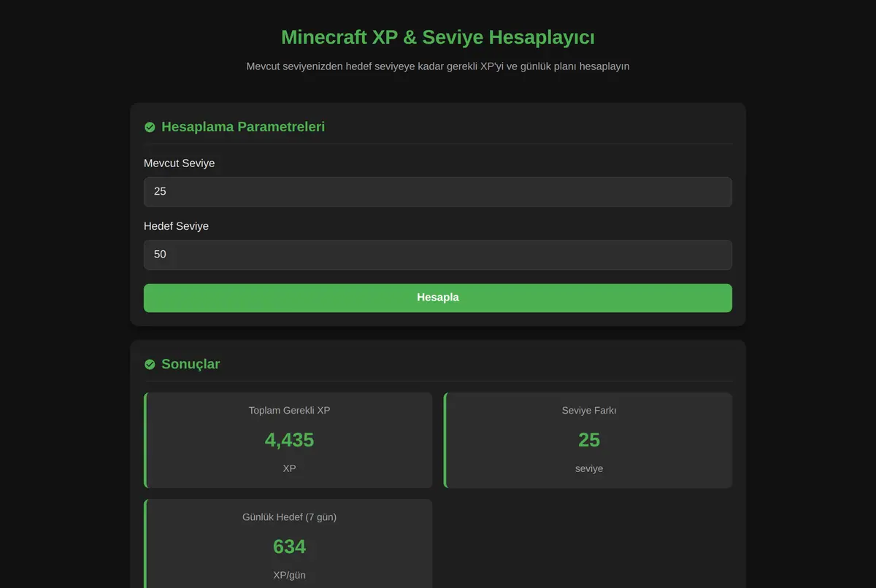
Task: Click the Mevcut Seviye label
Action: click(x=180, y=163)
